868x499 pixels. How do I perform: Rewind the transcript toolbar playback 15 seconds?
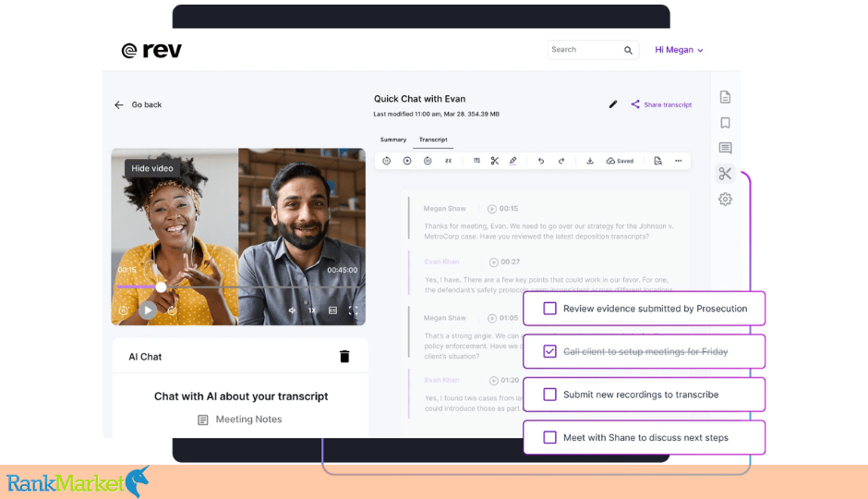point(386,161)
